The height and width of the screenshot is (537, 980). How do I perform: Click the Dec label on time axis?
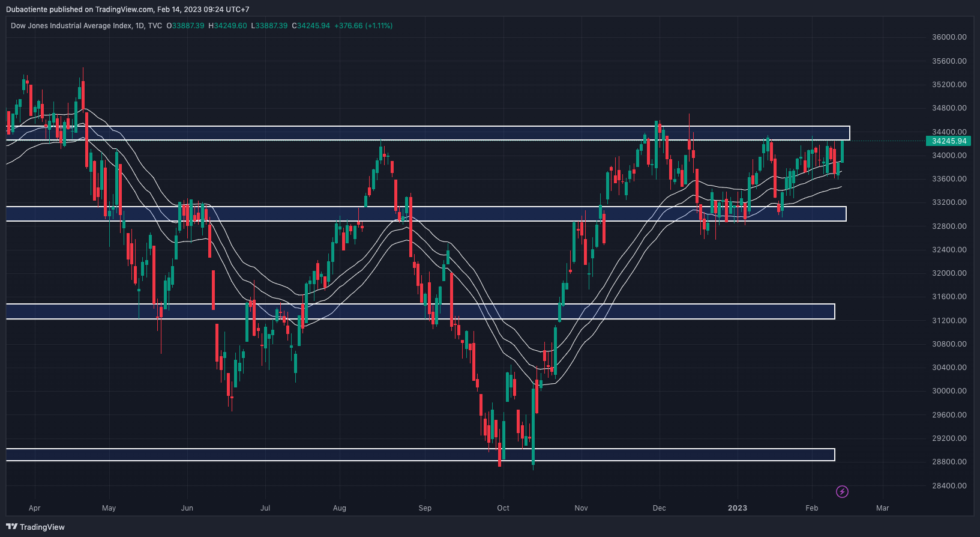(x=660, y=508)
